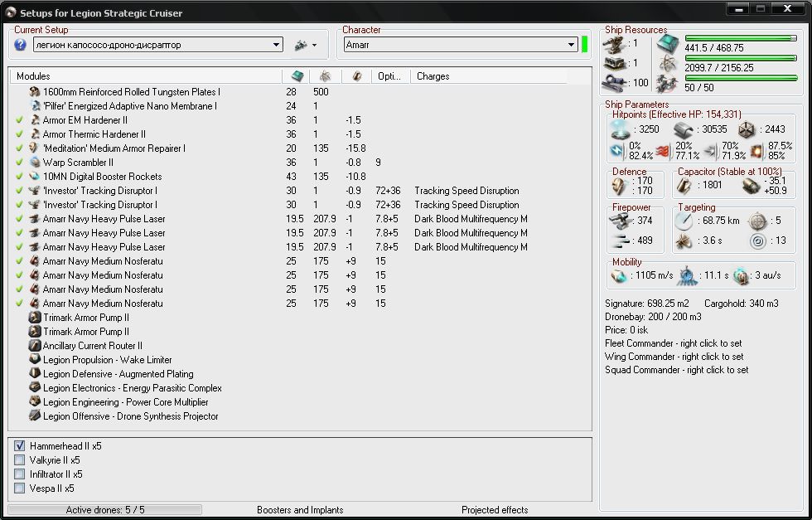
Task: Open the ship setup actions icon menu
Action: (x=306, y=45)
